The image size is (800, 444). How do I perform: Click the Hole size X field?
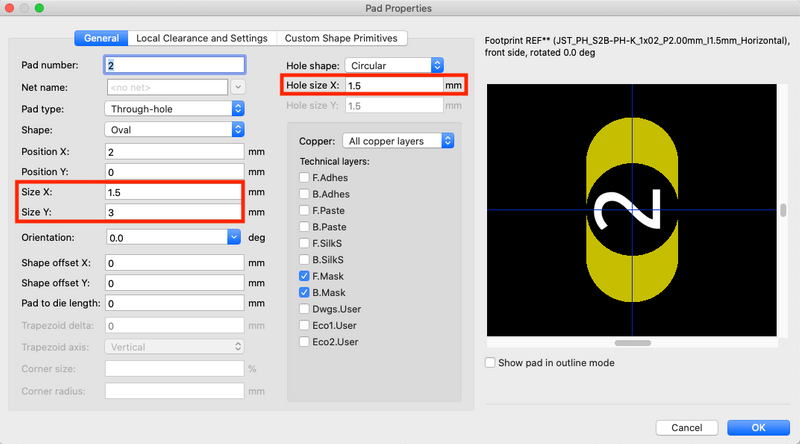(393, 86)
